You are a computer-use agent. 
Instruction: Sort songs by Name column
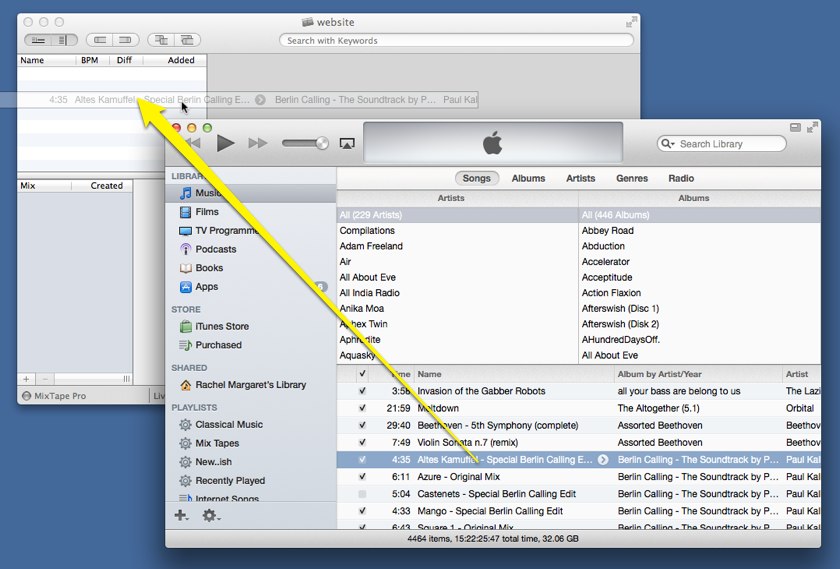click(514, 374)
